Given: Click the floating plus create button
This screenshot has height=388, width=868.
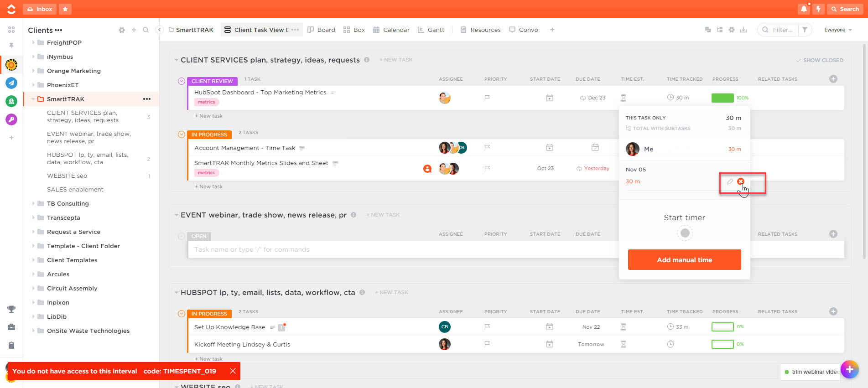Looking at the screenshot, I should coord(850,370).
